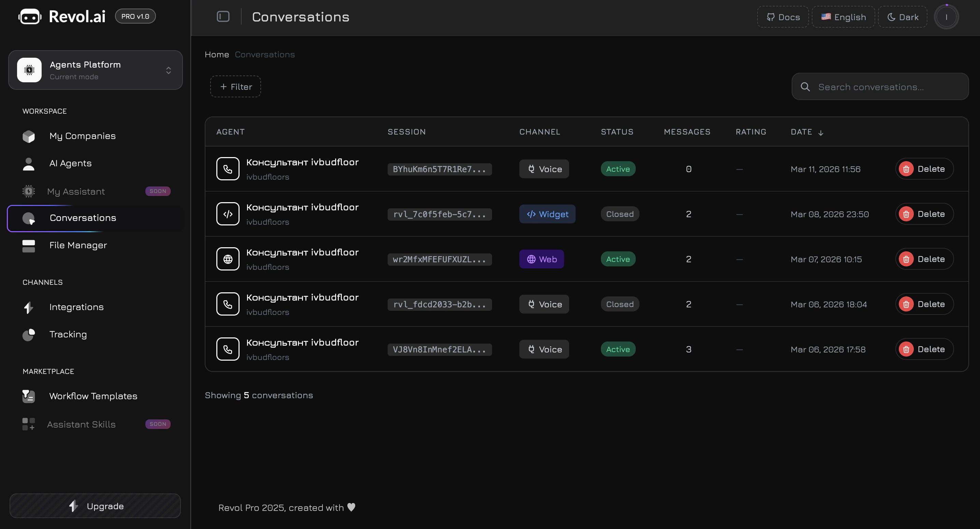This screenshot has height=529, width=980.
Task: Click code icon for session rvl_7c0f5feb-5c7
Action: tap(228, 214)
